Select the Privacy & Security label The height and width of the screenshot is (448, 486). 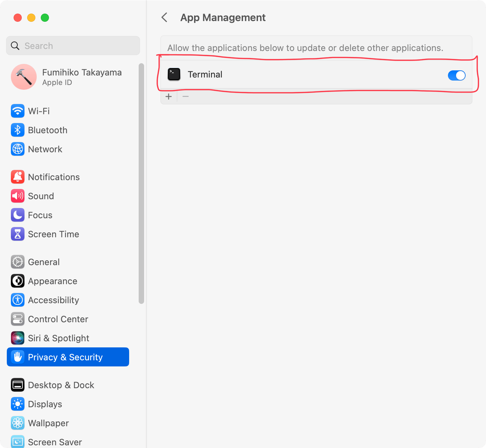[65, 357]
